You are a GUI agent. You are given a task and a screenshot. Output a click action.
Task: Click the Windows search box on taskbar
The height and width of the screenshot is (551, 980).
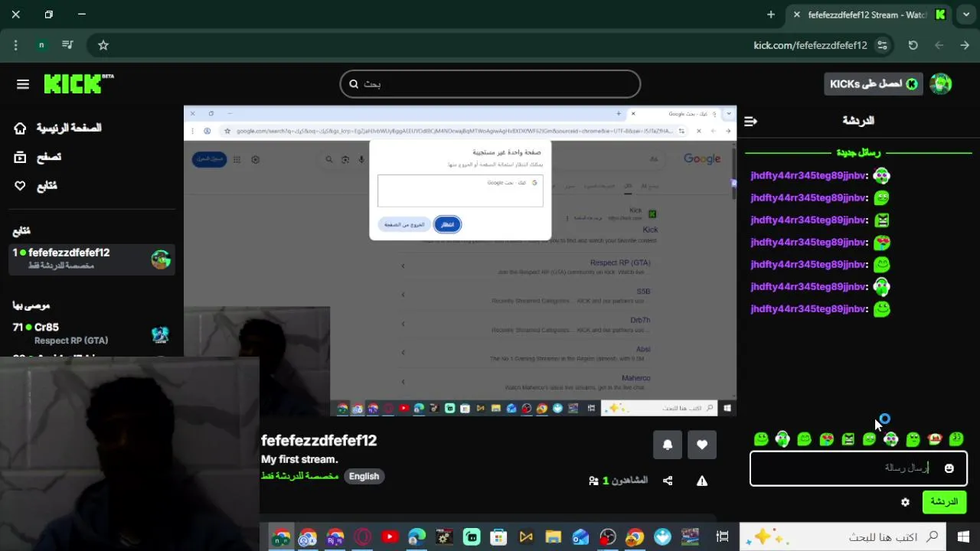[843, 537]
